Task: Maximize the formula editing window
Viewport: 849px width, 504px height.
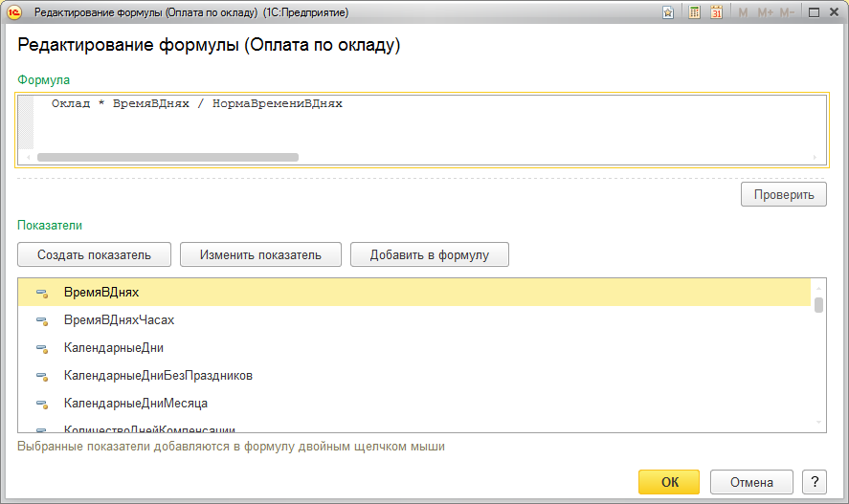Action: (814, 12)
